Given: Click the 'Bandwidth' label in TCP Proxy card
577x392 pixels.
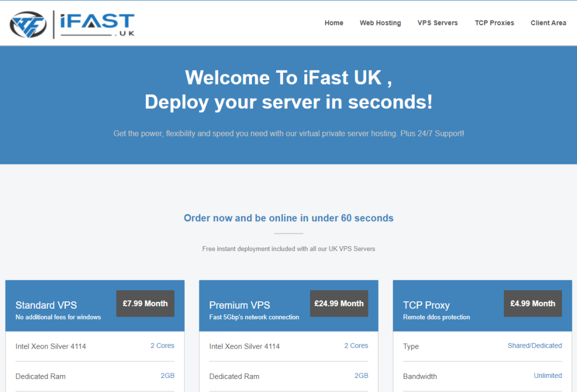Looking at the screenshot, I should pyautogui.click(x=420, y=377).
